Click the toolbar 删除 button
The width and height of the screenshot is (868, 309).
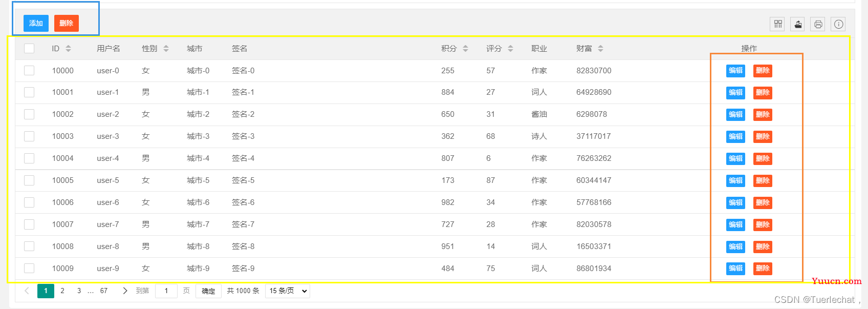67,23
